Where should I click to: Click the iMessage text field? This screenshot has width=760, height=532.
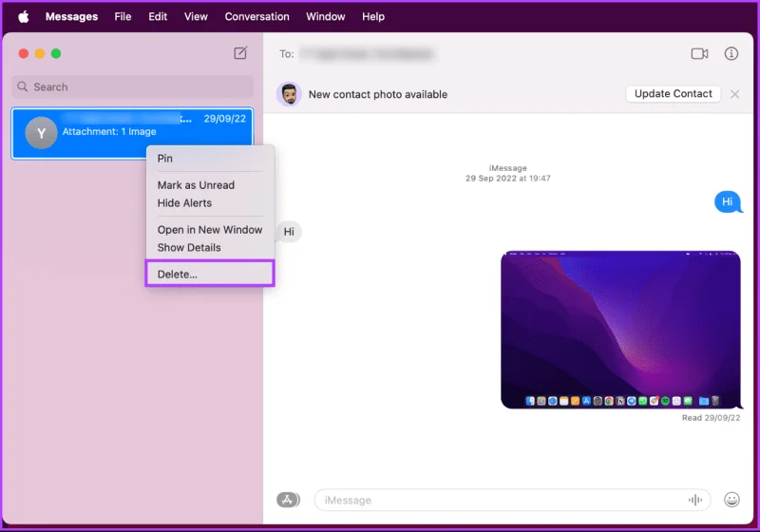click(512, 500)
